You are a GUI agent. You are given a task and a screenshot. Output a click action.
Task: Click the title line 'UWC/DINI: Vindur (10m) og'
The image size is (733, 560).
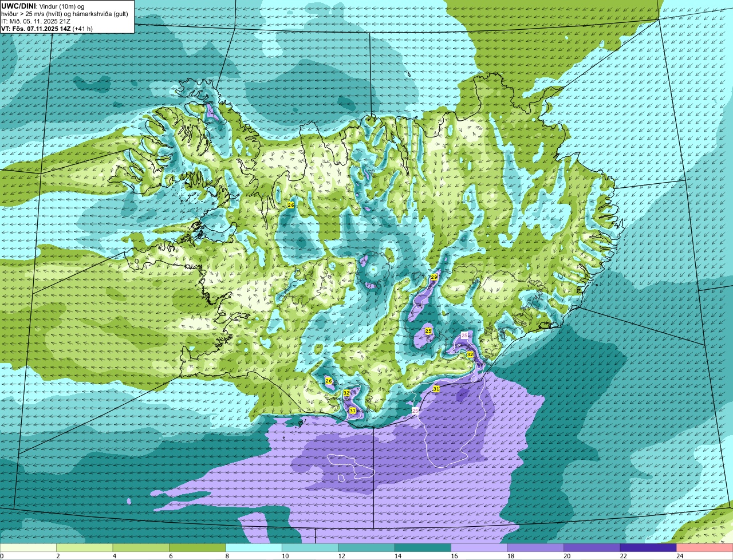point(43,6)
